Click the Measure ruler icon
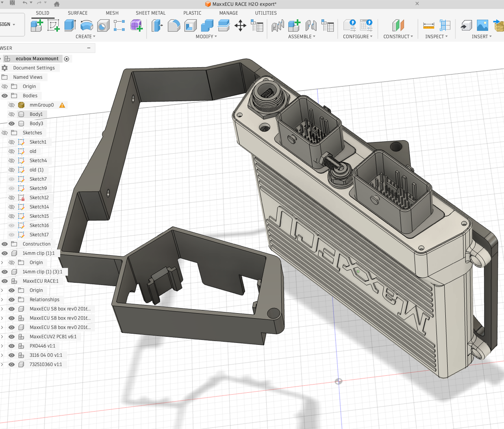Screen dimensions: 504x429 coord(428,26)
